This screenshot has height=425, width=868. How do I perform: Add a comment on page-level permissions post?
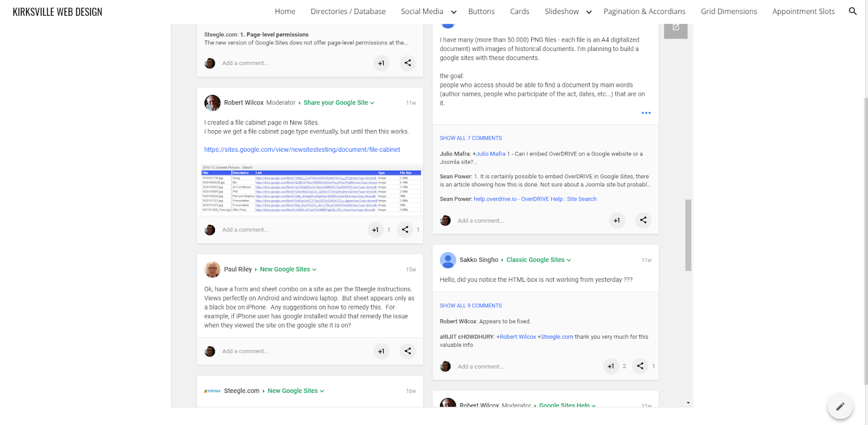[x=245, y=63]
